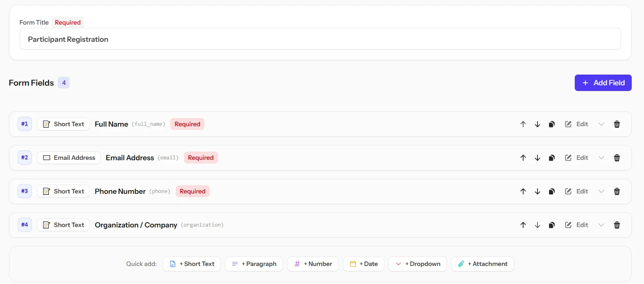The image size is (644, 284).
Task: Quick add a Short Text field
Action: 192,264
